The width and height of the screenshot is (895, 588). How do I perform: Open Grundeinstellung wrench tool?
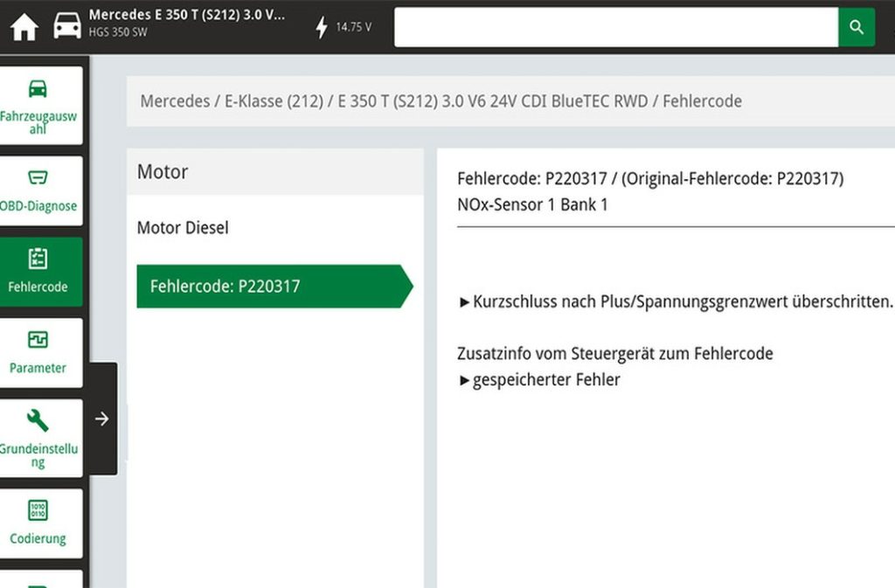(38, 438)
